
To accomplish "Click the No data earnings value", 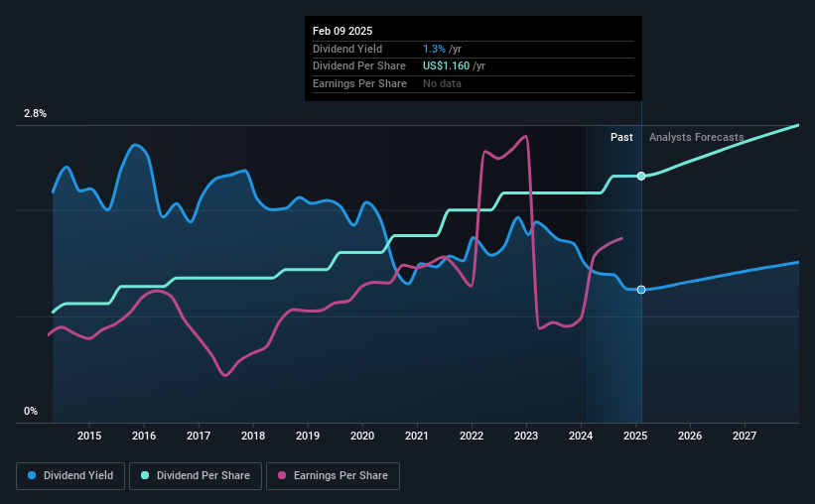I will [x=442, y=84].
